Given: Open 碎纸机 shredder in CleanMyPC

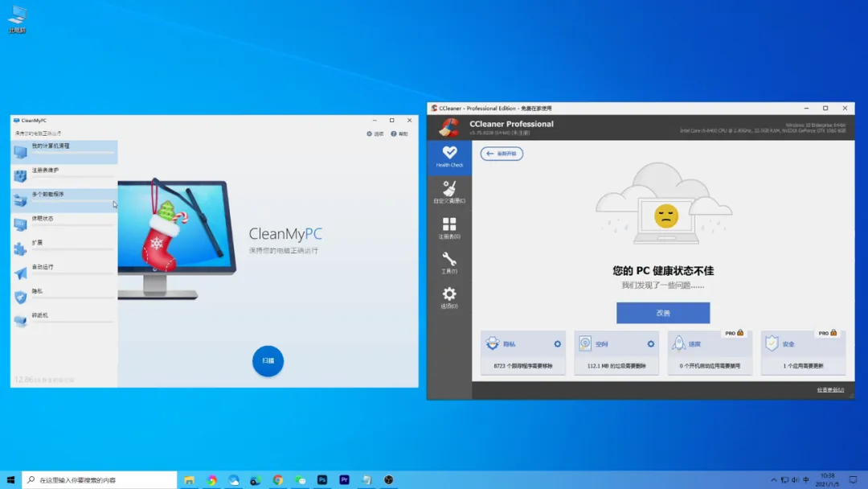Looking at the screenshot, I should coord(63,321).
